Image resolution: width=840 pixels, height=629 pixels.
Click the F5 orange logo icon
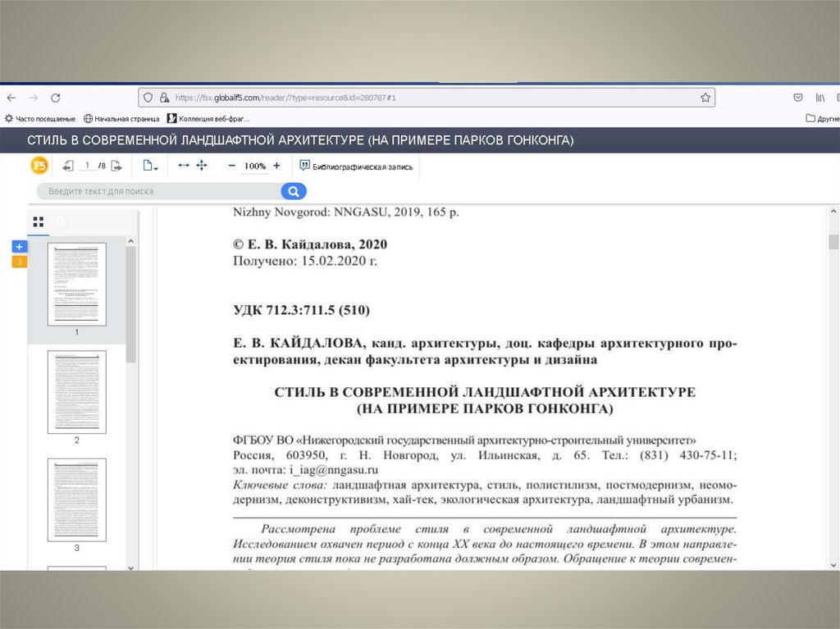[39, 166]
